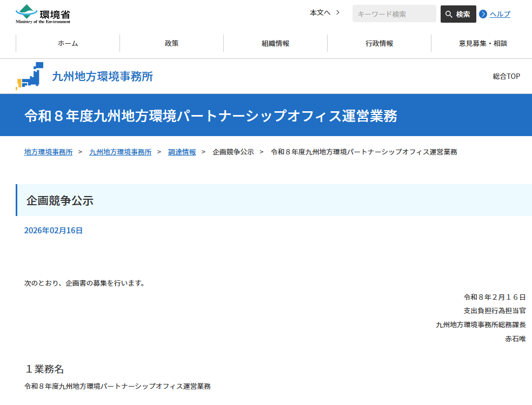
Task: Open the ヘルプ help link
Action: coord(500,14)
